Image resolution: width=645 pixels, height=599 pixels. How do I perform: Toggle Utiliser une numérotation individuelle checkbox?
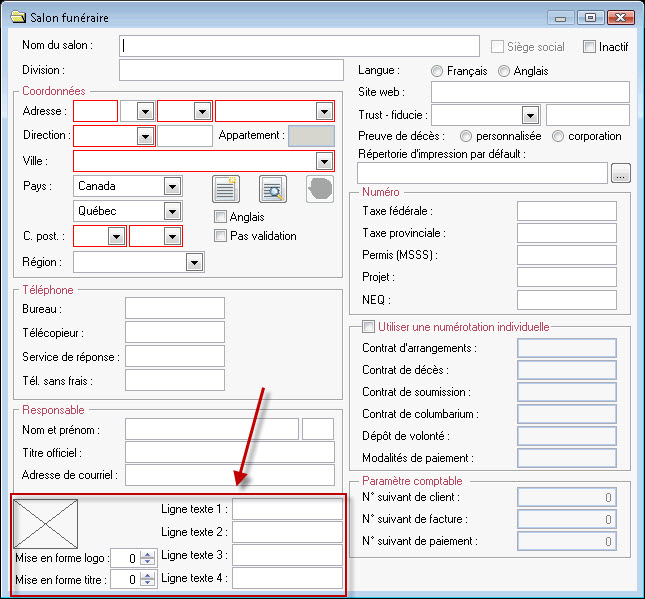[x=369, y=327]
